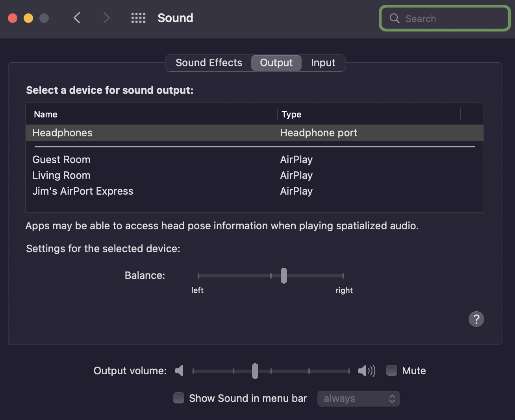The height and width of the screenshot is (420, 515).
Task: Show all preferences grid icon
Action: [138, 18]
